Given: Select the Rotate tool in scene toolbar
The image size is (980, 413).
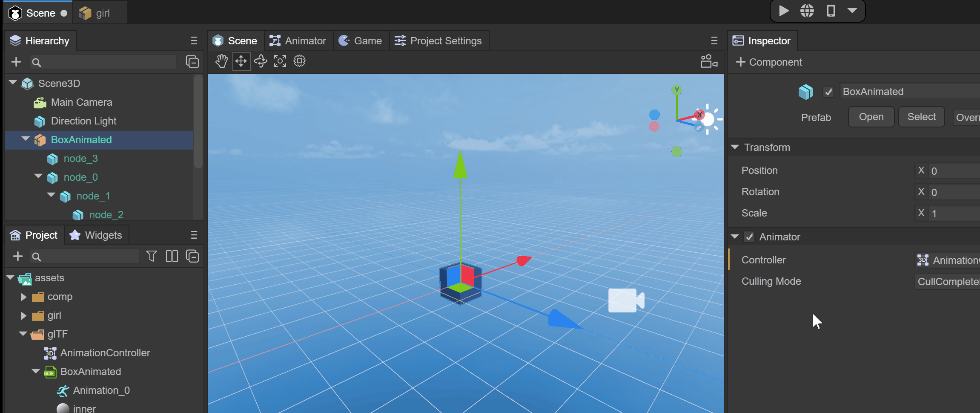Looking at the screenshot, I should click(x=261, y=61).
